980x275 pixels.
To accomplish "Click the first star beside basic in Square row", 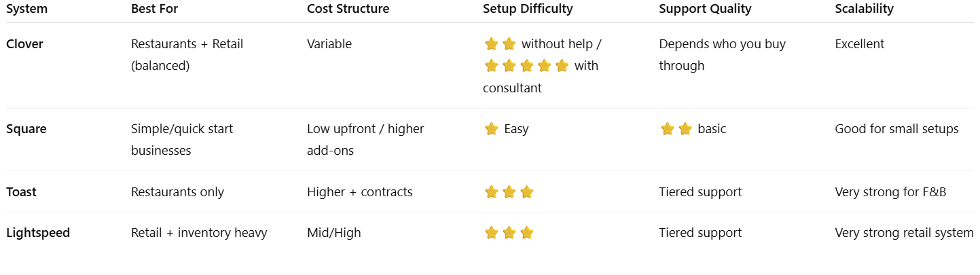I will point(668,129).
